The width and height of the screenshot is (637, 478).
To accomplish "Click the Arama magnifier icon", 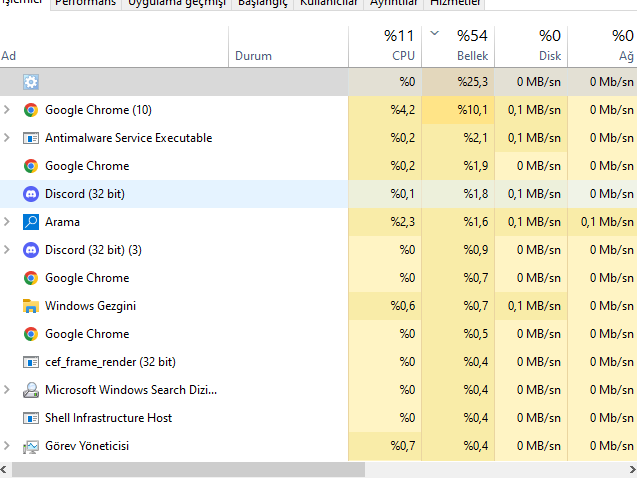I will 31,222.
